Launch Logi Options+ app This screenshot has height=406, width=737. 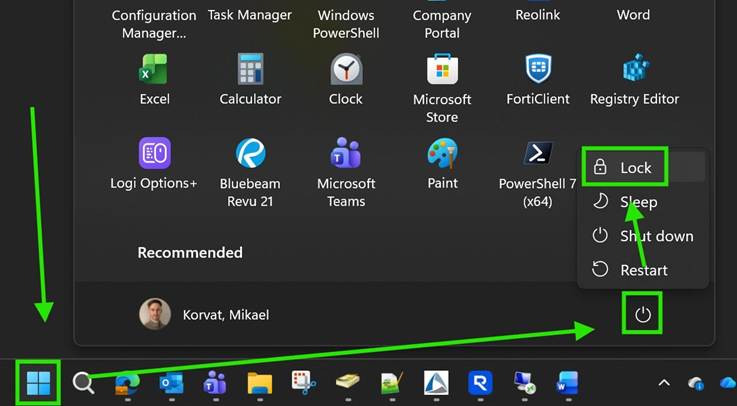pos(154,163)
